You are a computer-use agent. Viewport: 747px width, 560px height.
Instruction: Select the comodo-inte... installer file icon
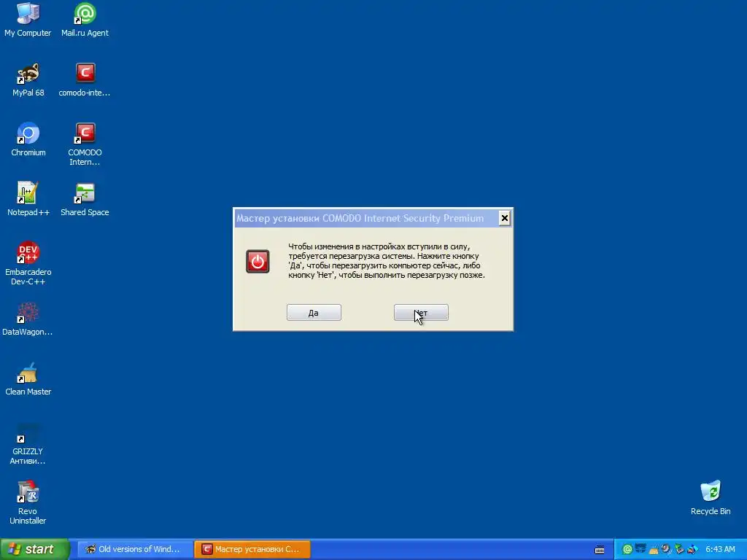[x=85, y=80]
